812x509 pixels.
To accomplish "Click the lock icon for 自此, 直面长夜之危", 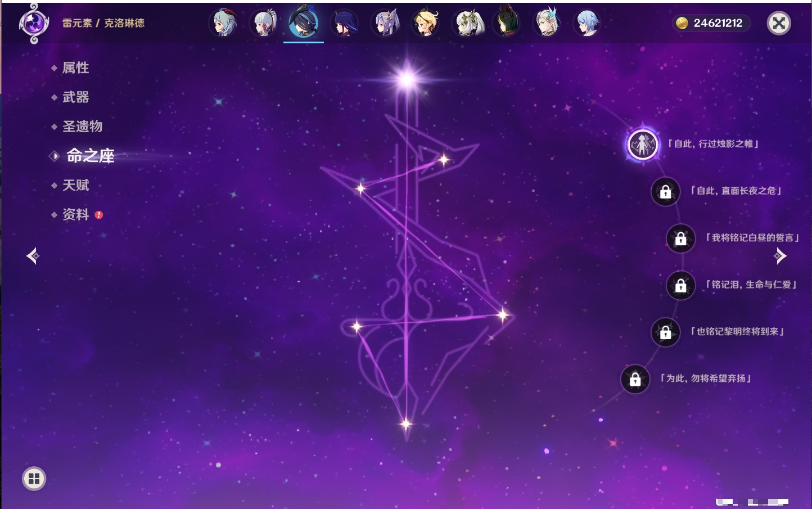I will (665, 192).
